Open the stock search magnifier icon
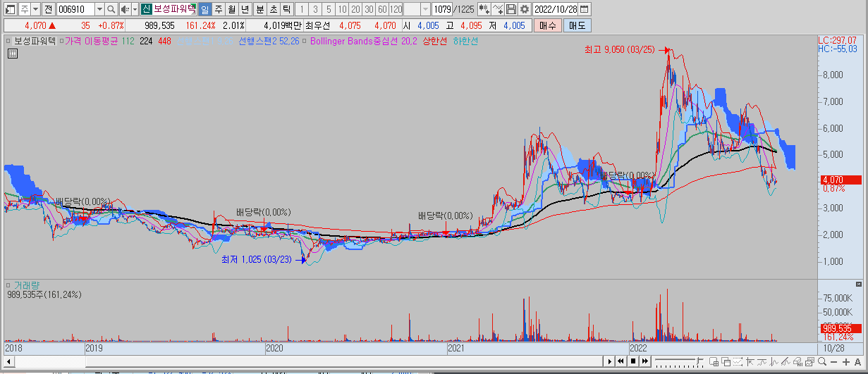Viewport: 868px width, 374px height. coord(111,9)
